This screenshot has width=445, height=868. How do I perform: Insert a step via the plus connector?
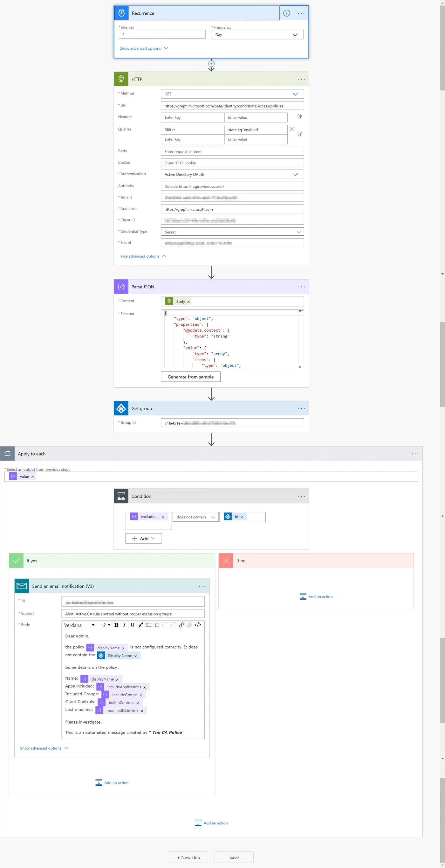pyautogui.click(x=211, y=63)
